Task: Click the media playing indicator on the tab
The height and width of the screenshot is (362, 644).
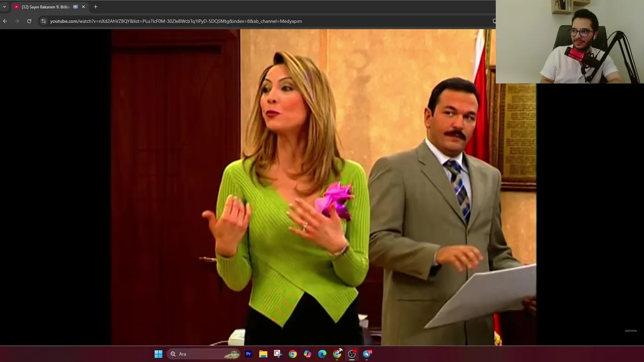Action: [x=75, y=7]
